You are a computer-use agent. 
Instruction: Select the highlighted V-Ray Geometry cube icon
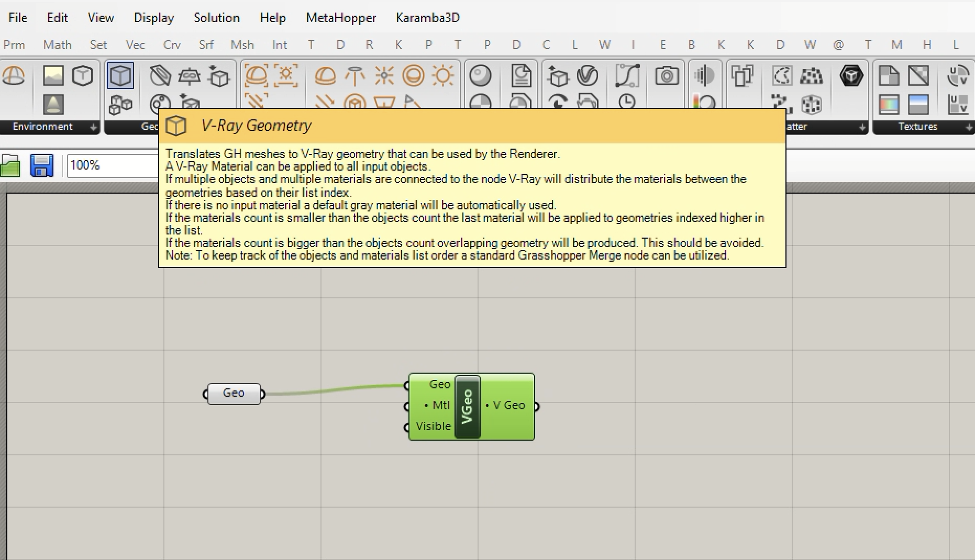120,76
